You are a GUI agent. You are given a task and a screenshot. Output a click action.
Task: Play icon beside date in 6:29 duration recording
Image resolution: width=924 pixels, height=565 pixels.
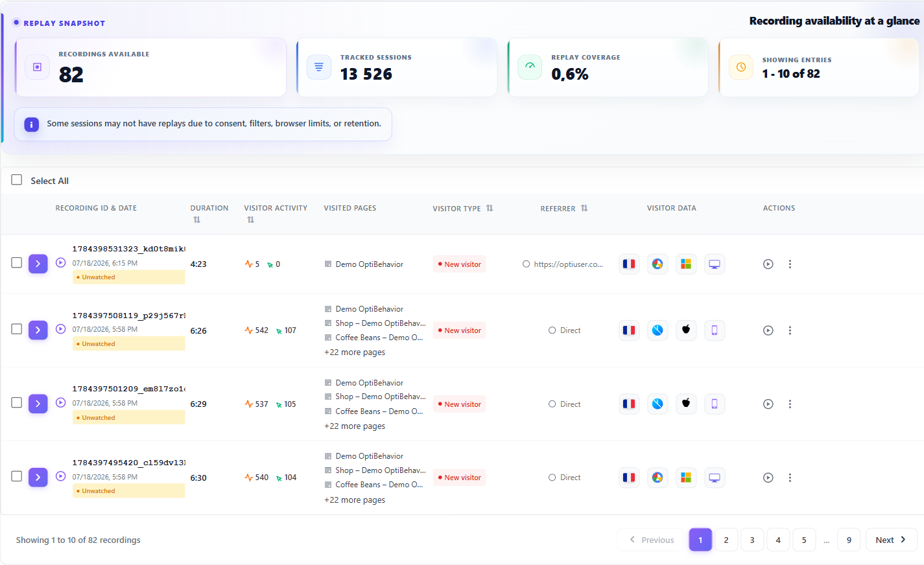coord(61,402)
